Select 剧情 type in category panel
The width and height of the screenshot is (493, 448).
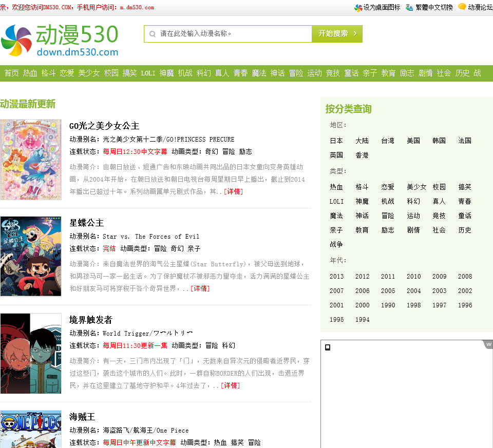click(x=413, y=230)
